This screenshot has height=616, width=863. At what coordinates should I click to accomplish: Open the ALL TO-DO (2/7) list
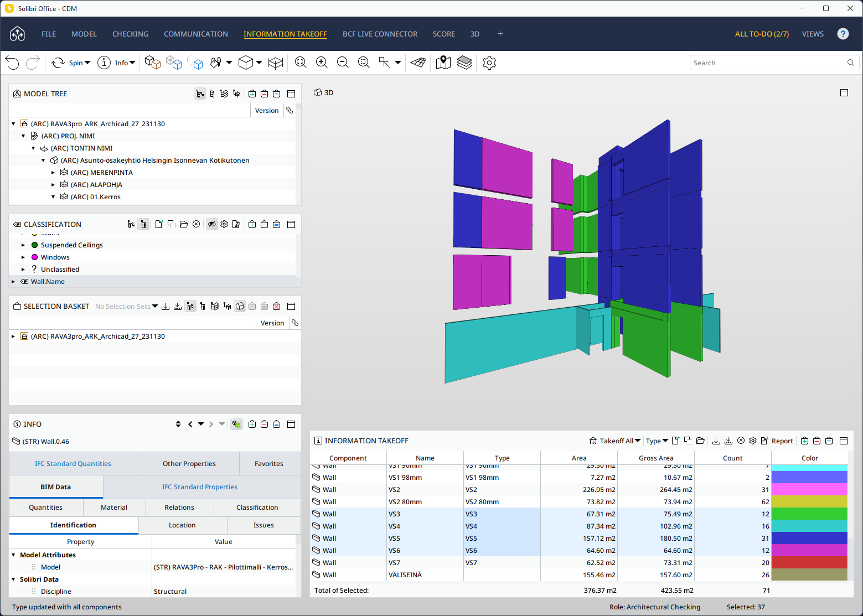(762, 34)
